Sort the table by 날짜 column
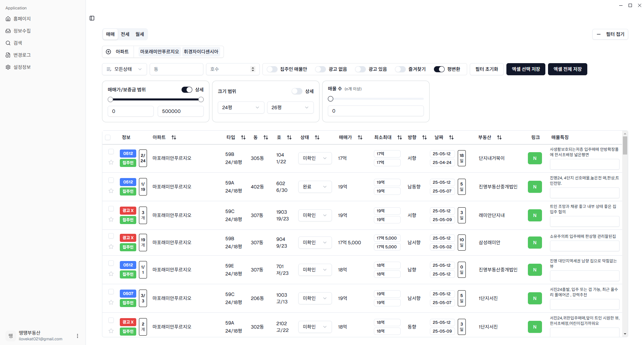 tap(451, 137)
